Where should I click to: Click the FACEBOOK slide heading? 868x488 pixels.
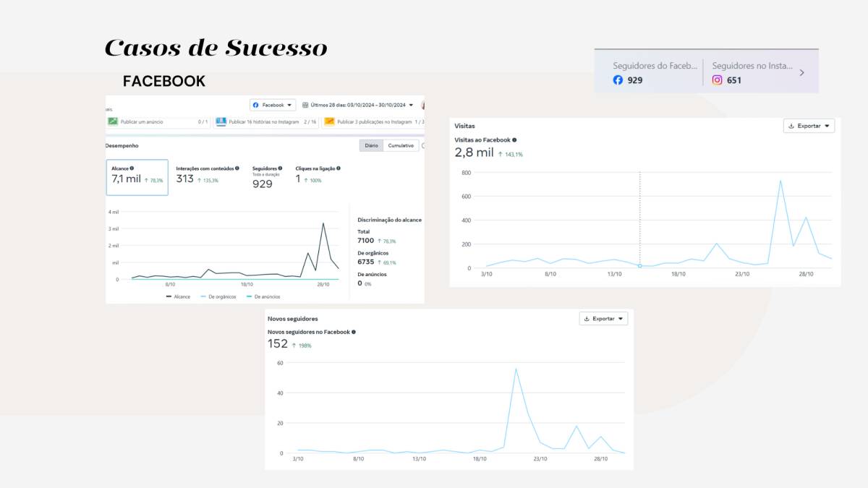point(164,81)
